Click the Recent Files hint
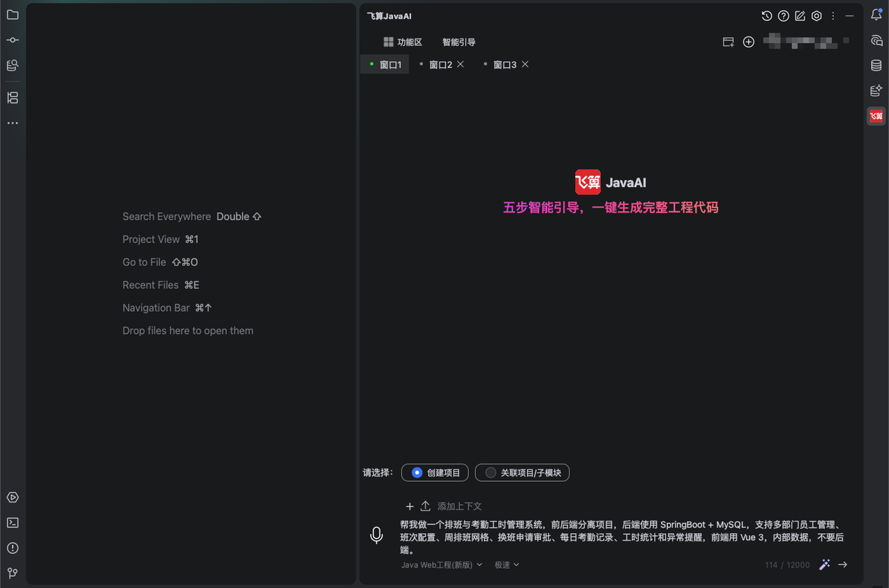This screenshot has width=889, height=588. click(x=161, y=285)
